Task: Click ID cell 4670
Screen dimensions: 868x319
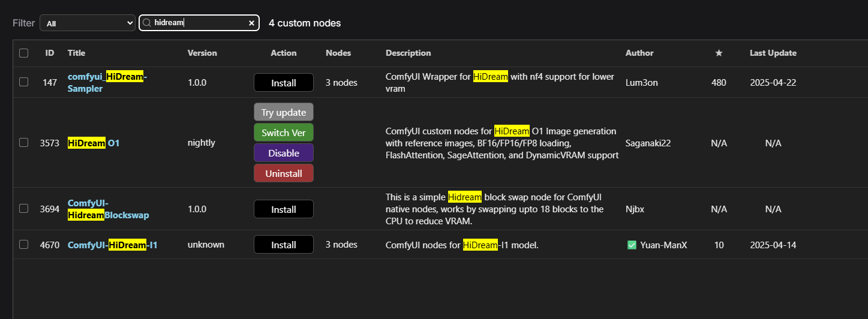Action: 50,245
